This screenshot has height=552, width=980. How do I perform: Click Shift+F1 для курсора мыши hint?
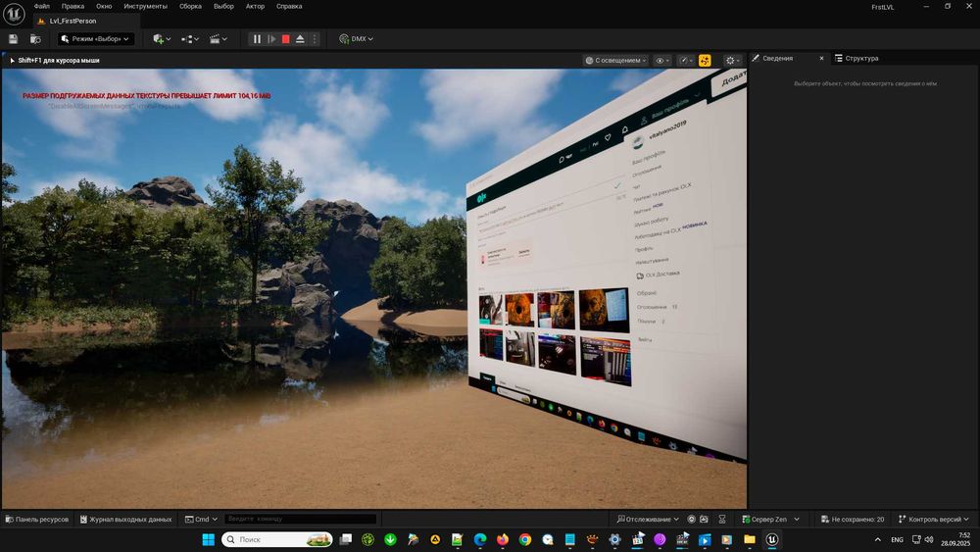pyautogui.click(x=58, y=61)
